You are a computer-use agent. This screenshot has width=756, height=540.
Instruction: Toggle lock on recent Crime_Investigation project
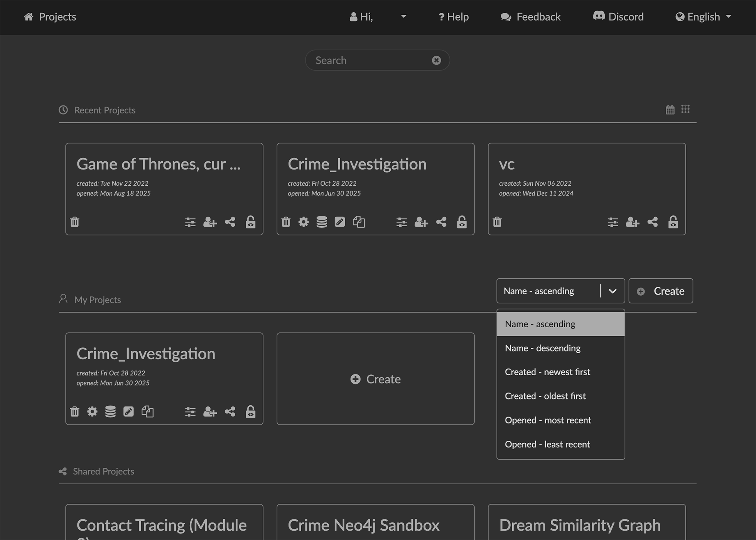tap(462, 222)
